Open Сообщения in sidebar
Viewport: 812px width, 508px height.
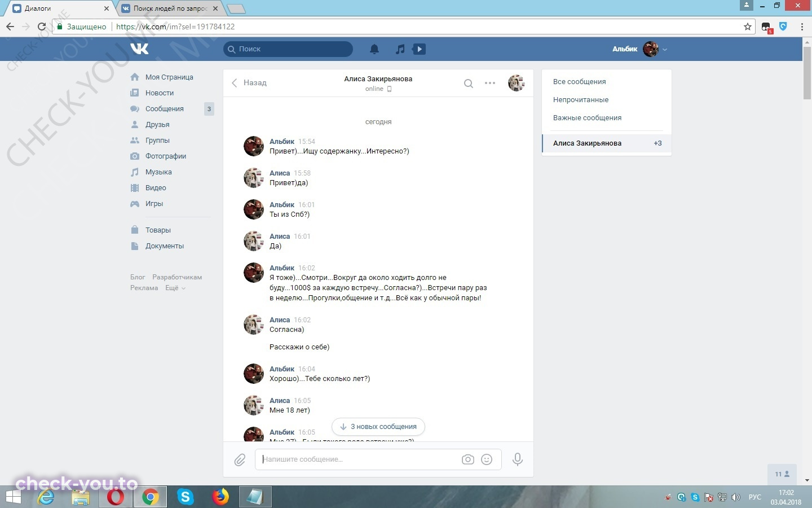165,109
